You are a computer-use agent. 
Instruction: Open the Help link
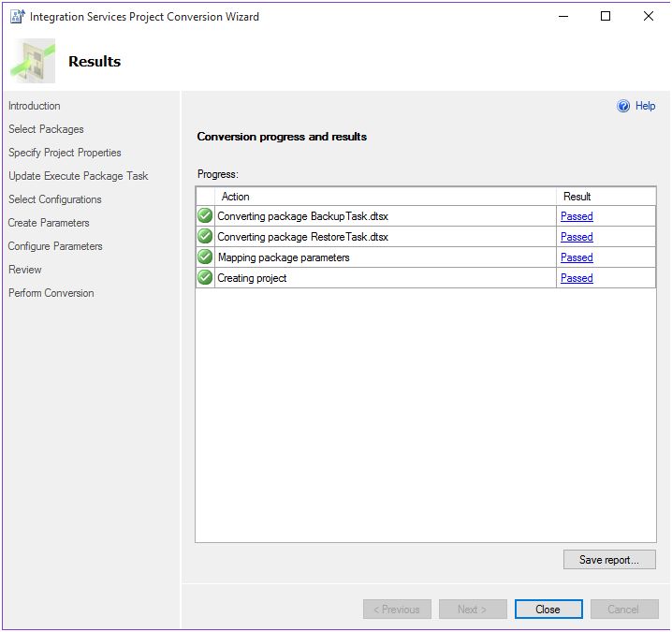pos(645,106)
